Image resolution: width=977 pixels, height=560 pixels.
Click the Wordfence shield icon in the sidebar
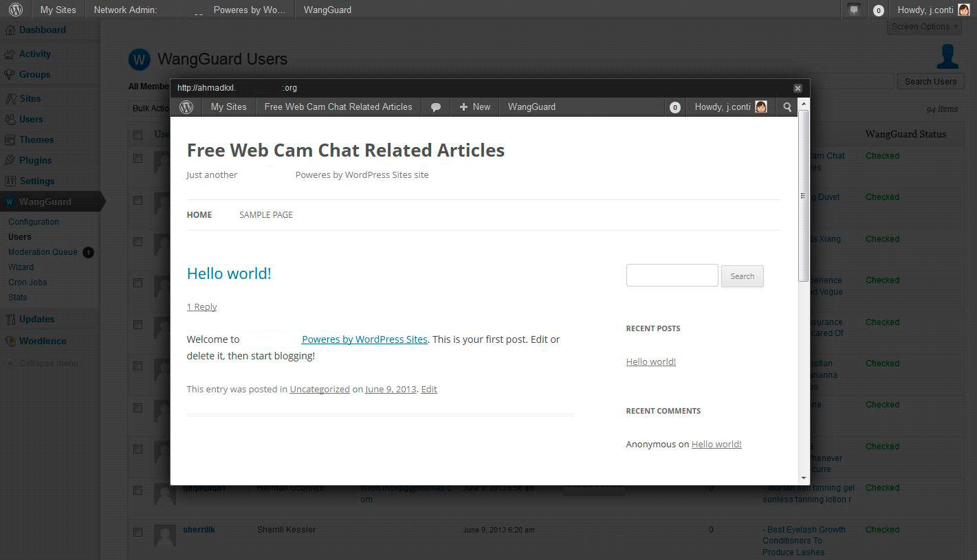10,341
